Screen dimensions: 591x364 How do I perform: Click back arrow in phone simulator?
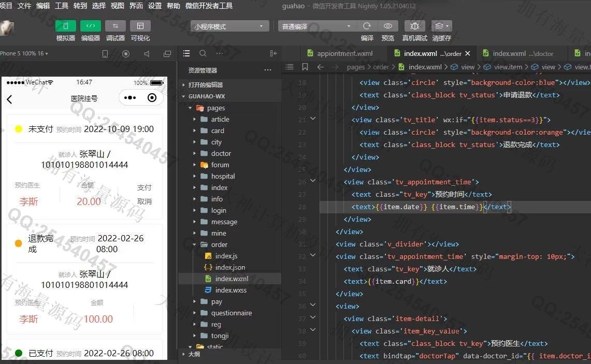point(10,99)
